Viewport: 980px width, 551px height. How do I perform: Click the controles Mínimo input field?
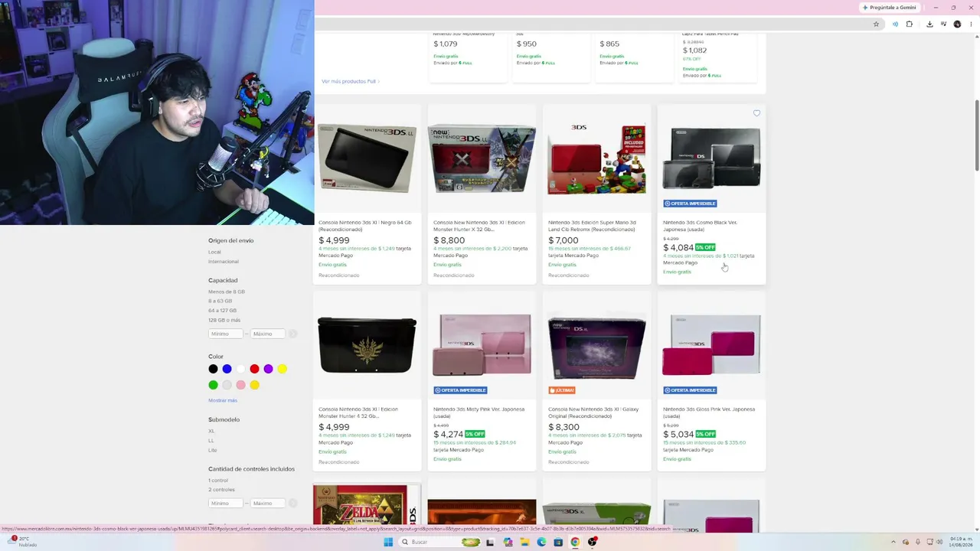pos(226,504)
